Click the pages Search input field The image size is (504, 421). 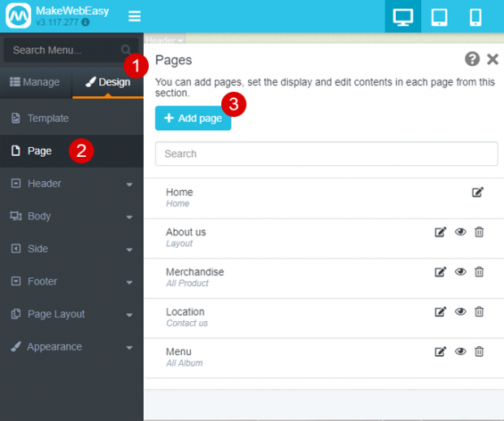click(326, 154)
